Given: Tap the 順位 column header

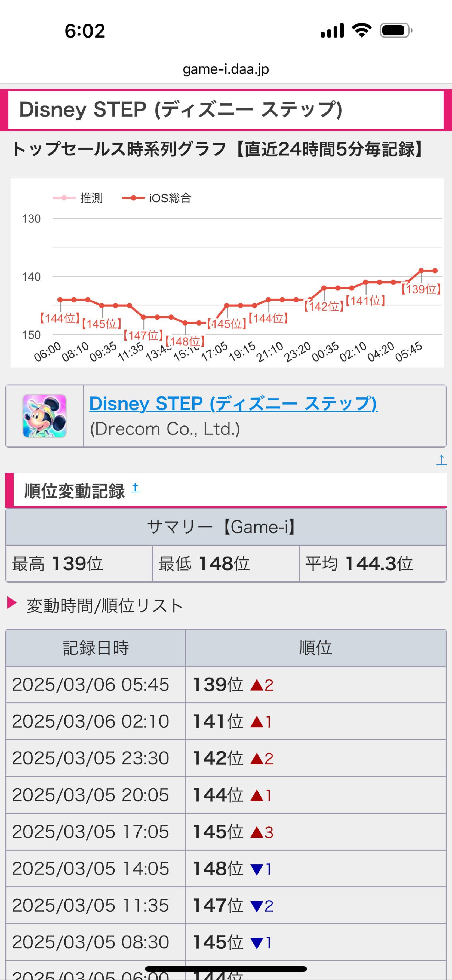Looking at the screenshot, I should [316, 648].
